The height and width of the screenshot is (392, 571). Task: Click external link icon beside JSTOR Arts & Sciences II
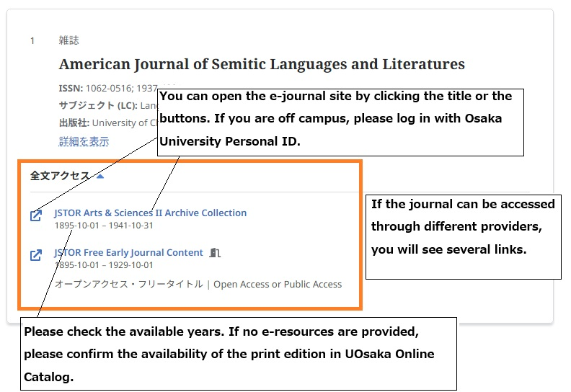click(36, 215)
